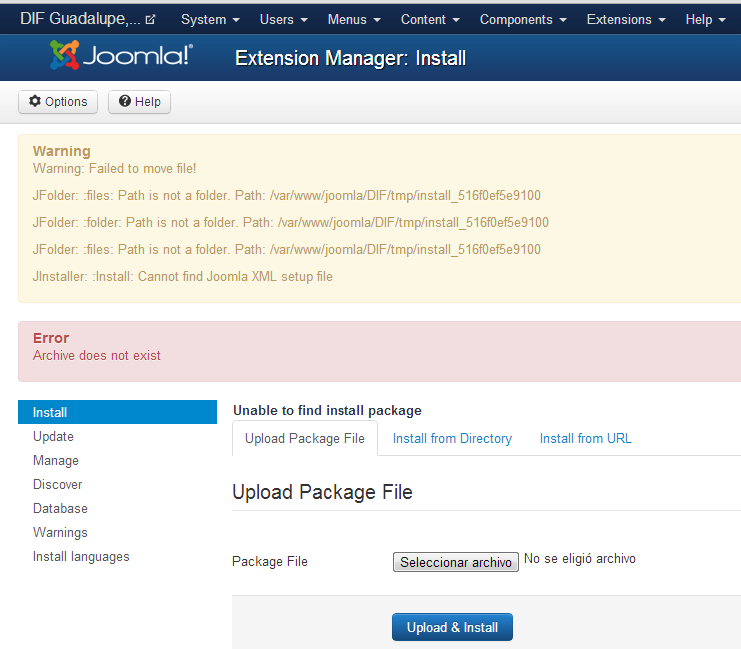Open the Components menu
741x649 pixels.
[x=523, y=19]
